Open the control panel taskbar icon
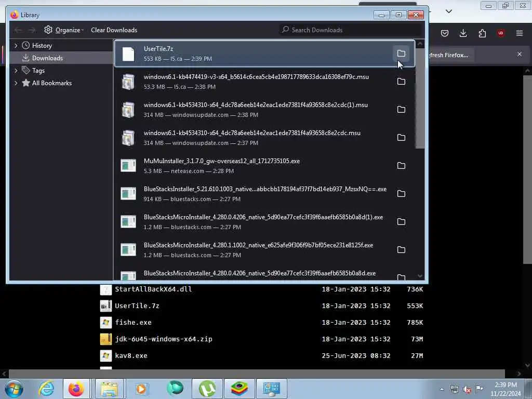Image resolution: width=532 pixels, height=399 pixels. [271, 389]
